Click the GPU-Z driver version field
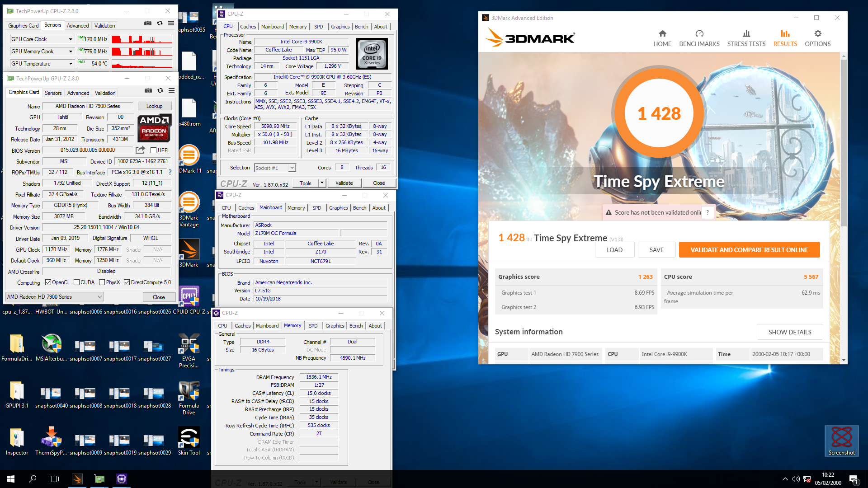 tap(107, 227)
